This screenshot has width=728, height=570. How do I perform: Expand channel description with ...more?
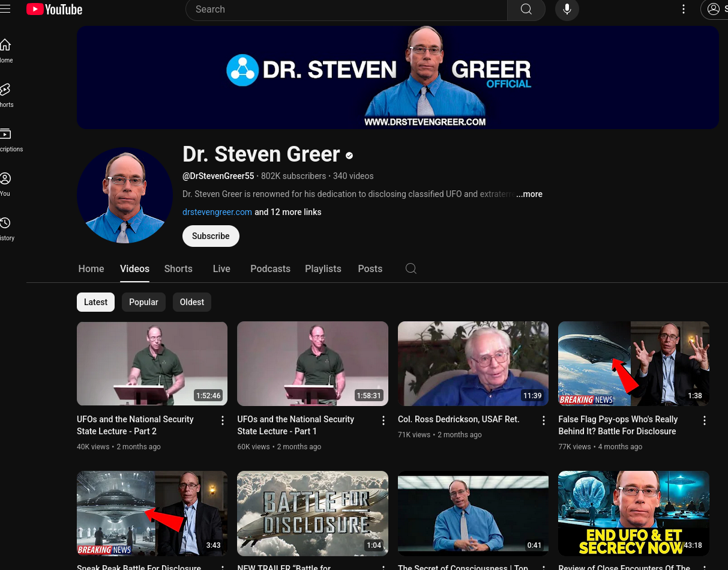pyautogui.click(x=529, y=194)
